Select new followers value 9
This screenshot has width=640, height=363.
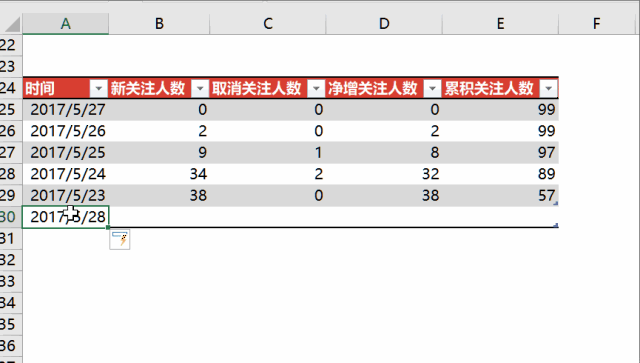[x=159, y=152]
